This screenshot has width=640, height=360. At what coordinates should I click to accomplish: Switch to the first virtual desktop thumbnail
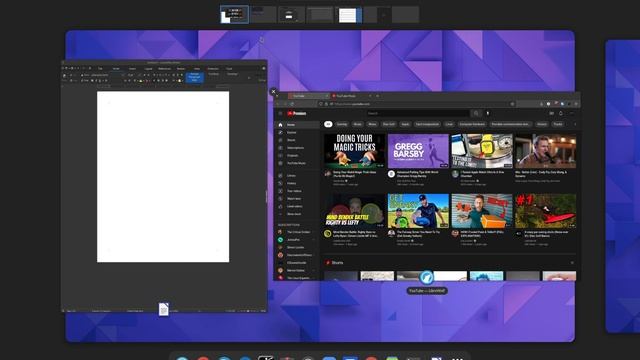tap(234, 14)
